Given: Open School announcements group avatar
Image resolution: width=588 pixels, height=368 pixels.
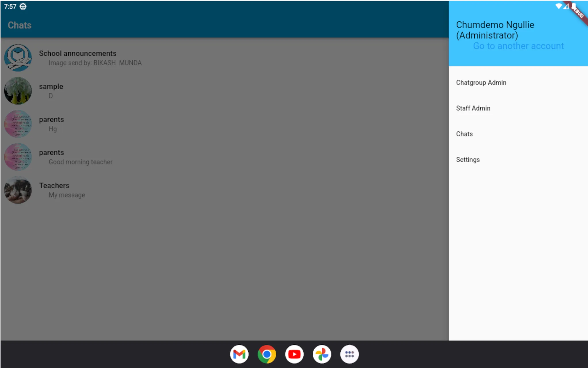Looking at the screenshot, I should [x=18, y=57].
